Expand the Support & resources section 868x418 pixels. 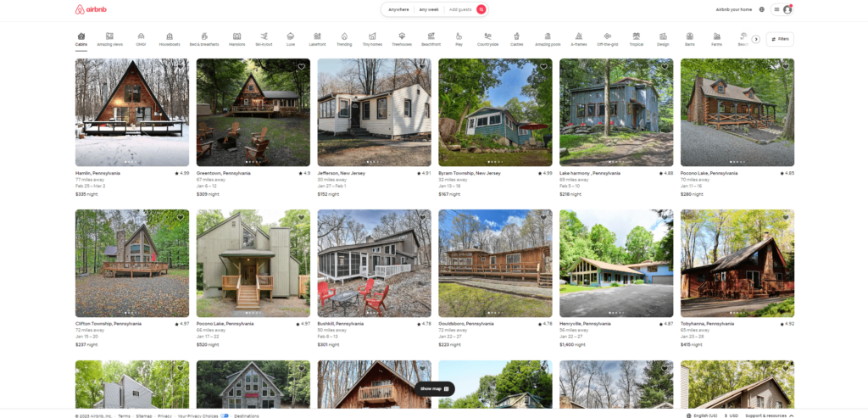point(769,415)
